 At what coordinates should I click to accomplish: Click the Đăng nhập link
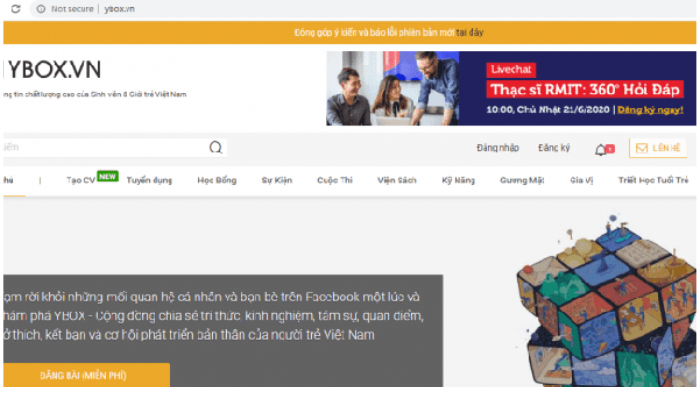tap(498, 148)
